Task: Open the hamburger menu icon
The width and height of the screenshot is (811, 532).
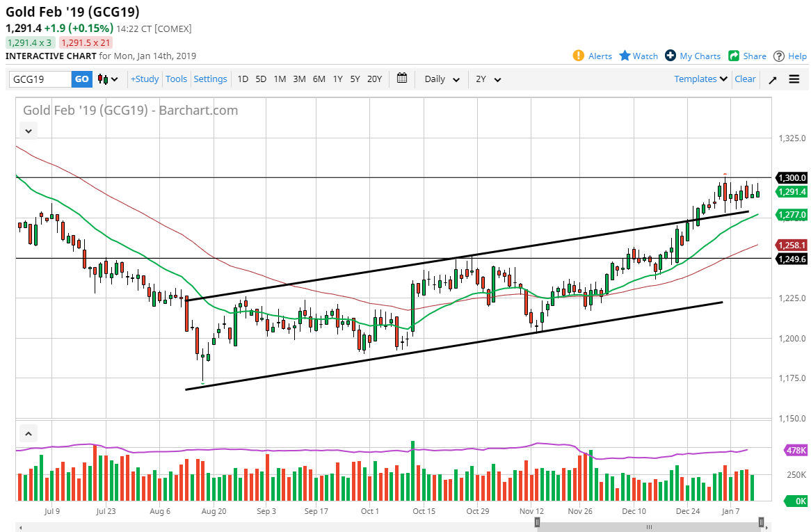Action: pos(794,79)
